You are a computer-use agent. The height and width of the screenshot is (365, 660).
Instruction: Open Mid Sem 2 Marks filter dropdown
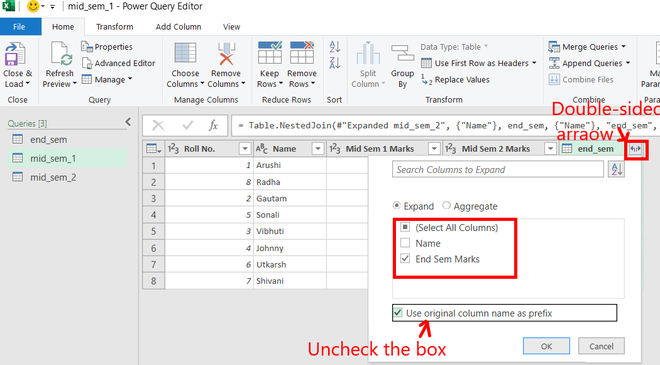pyautogui.click(x=550, y=149)
